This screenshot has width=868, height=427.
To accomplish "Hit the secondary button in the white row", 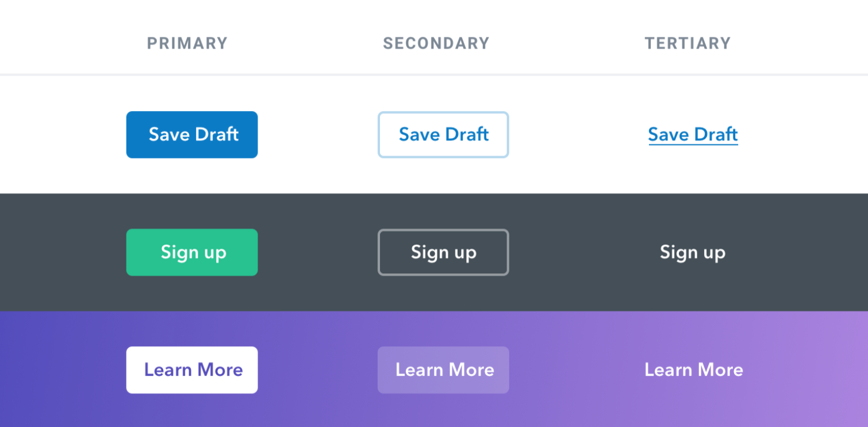I will click(443, 135).
